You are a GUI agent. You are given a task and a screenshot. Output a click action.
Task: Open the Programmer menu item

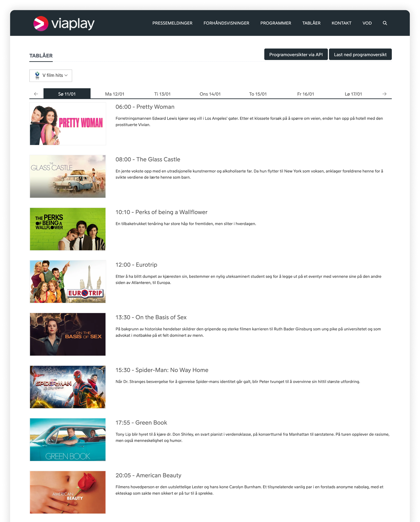pyautogui.click(x=275, y=23)
